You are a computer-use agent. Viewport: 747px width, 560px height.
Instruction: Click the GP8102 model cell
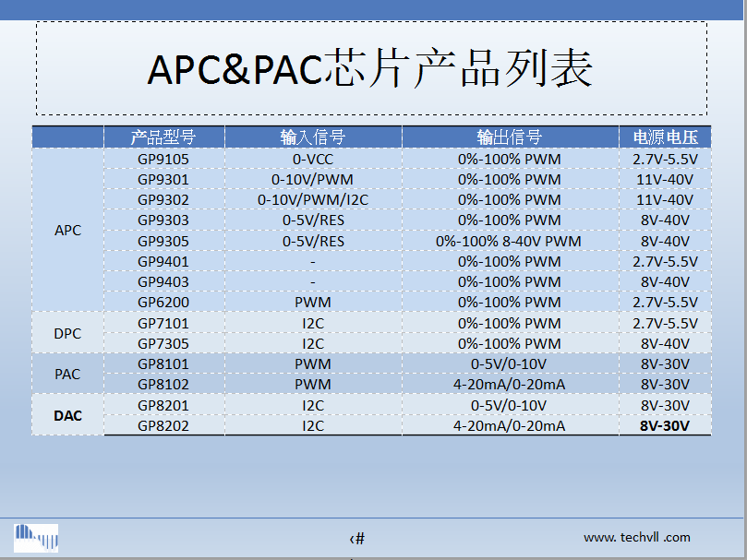(x=163, y=384)
